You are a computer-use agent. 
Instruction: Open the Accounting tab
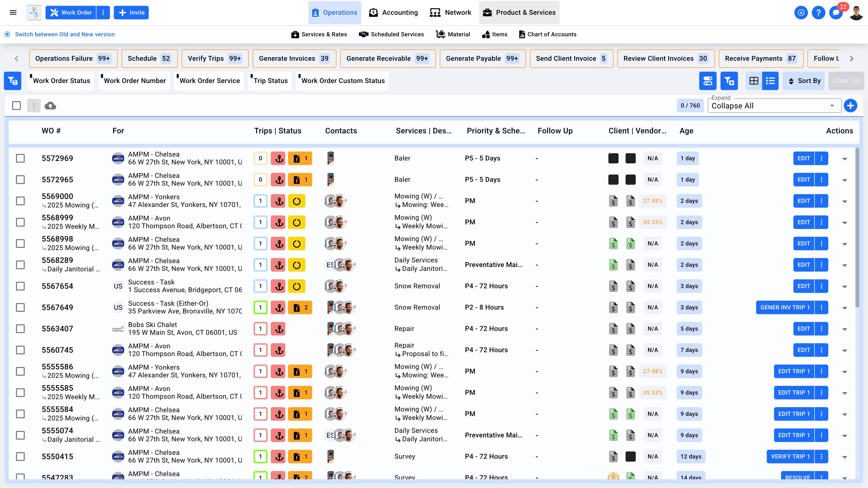pos(393,12)
